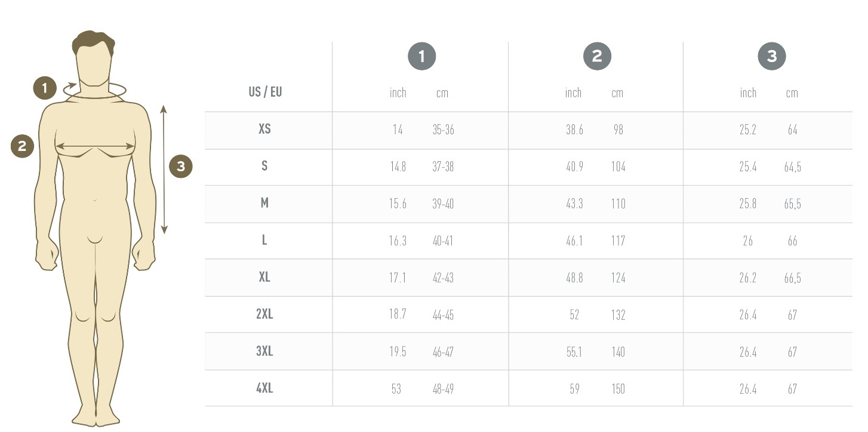Click the 55.1 inch chest value for 3XL
868x432 pixels.
click(574, 351)
